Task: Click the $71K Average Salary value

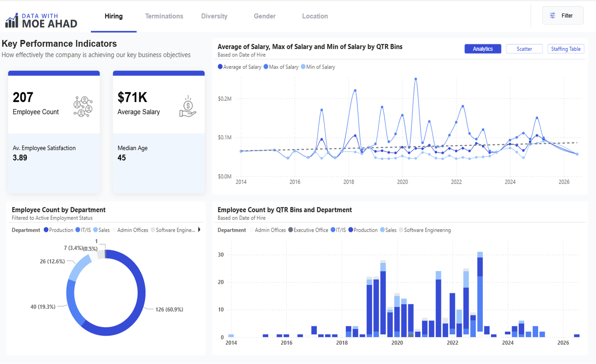Action: click(x=132, y=98)
